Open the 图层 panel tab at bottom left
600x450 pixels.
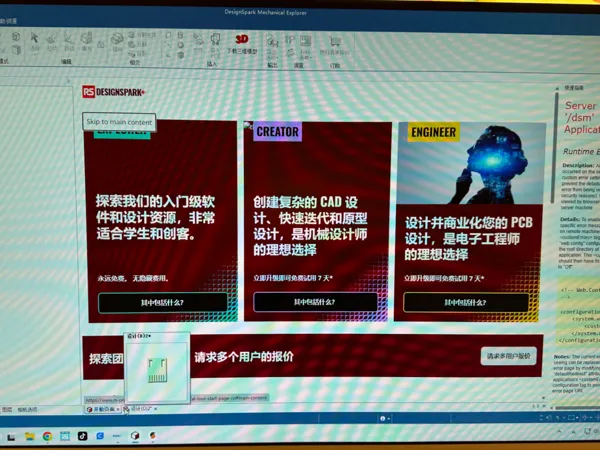[x=7, y=409]
